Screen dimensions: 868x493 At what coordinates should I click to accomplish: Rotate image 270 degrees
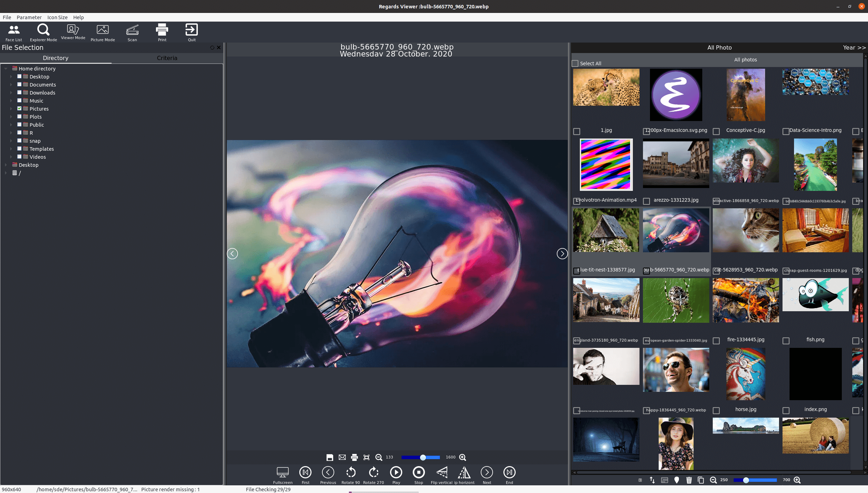coord(373,476)
